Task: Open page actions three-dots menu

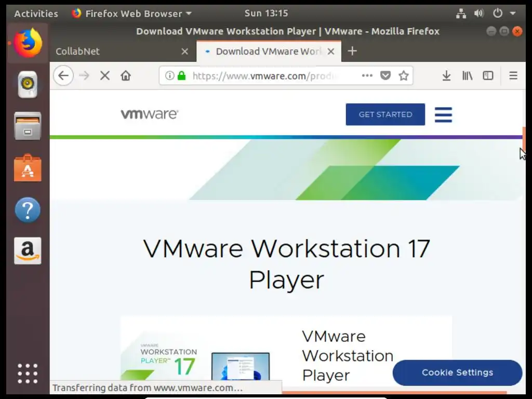Action: 367,75
